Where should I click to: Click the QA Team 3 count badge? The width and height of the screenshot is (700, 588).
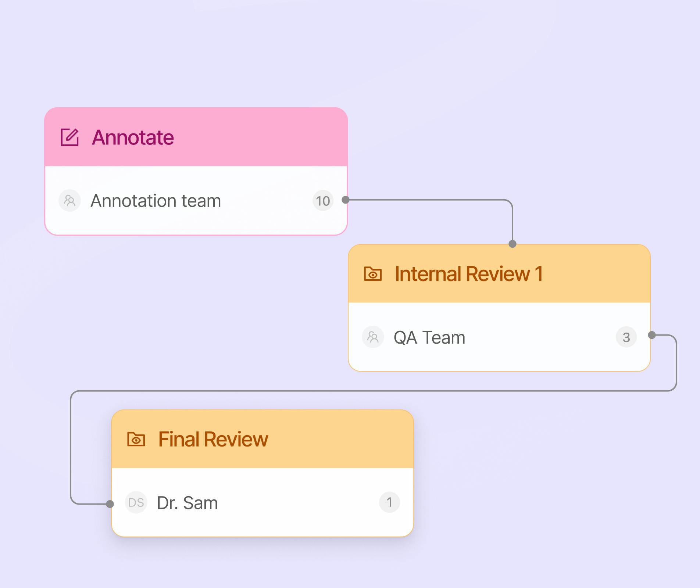coord(626,337)
